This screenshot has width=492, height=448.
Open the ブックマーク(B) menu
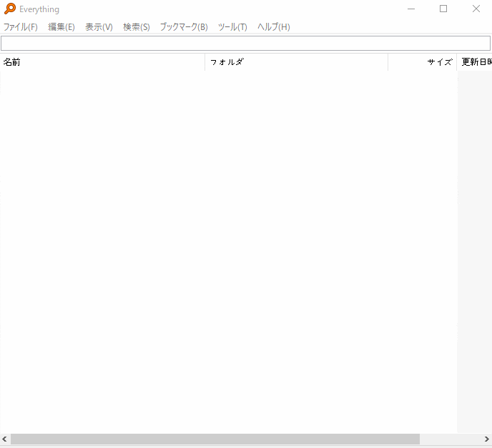[x=184, y=27]
